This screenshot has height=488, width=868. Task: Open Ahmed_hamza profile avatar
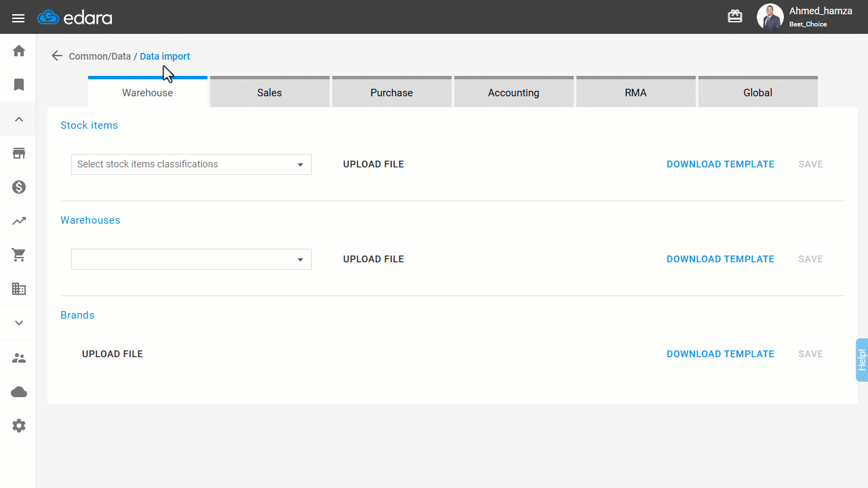(770, 17)
